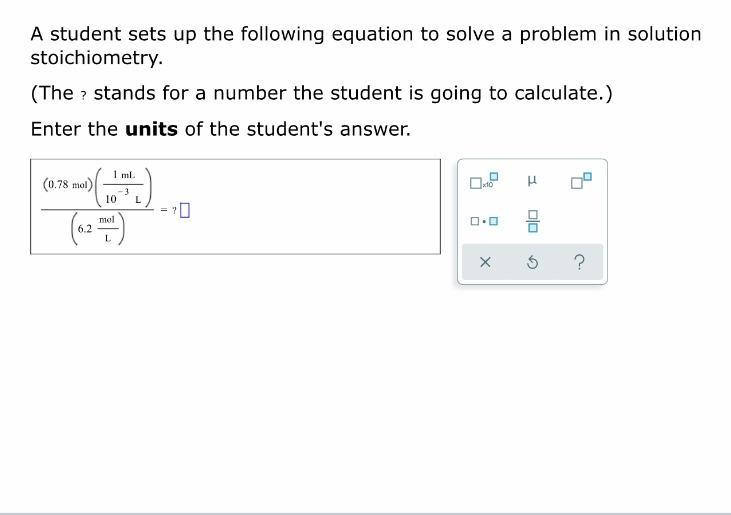
Task: Click the word stoichiometry in the prompt
Action: click(96, 58)
